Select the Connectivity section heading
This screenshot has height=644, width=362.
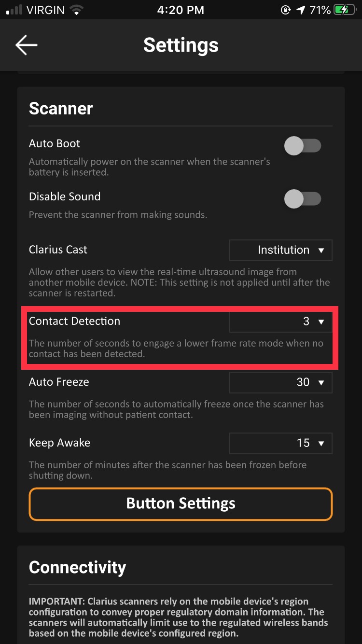click(x=77, y=567)
